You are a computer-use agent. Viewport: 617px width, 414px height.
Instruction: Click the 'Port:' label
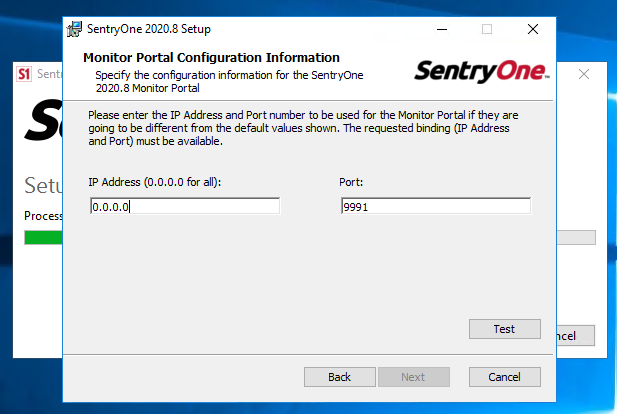(351, 182)
